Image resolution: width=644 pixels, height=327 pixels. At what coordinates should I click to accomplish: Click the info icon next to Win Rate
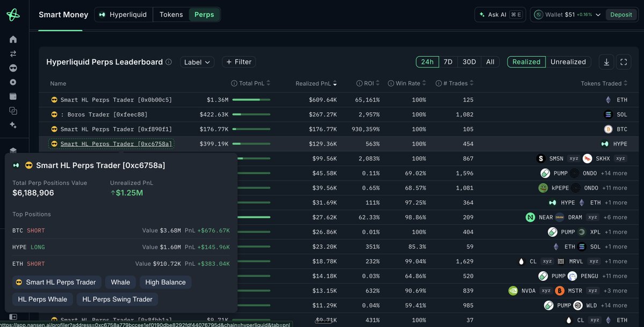click(391, 83)
